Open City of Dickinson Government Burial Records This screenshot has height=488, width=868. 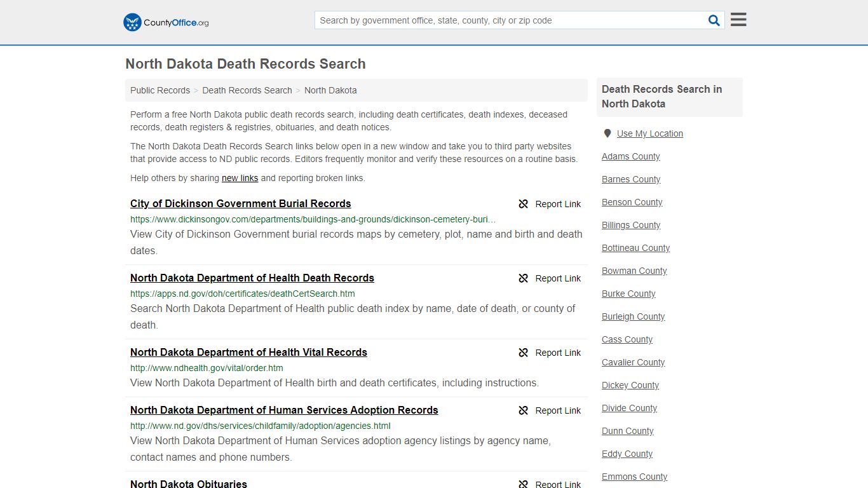(241, 204)
